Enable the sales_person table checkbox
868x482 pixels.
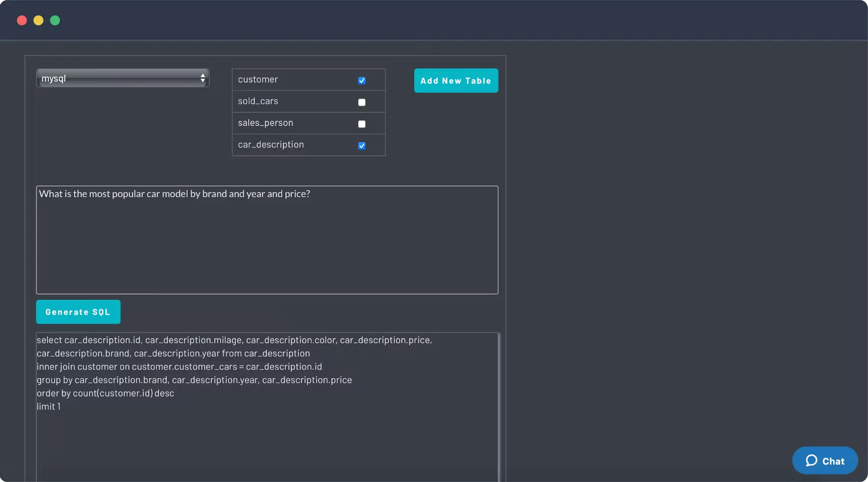click(x=362, y=124)
